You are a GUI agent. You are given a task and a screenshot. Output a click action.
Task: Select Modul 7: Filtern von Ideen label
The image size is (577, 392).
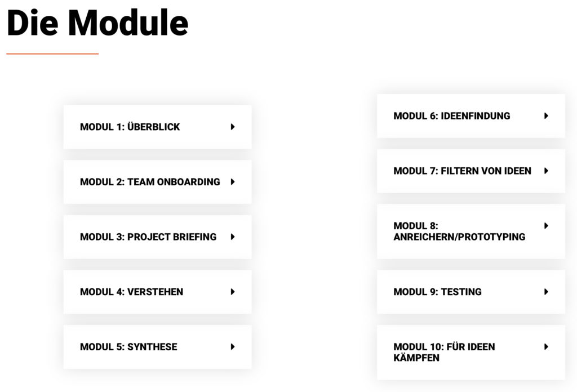[462, 171]
